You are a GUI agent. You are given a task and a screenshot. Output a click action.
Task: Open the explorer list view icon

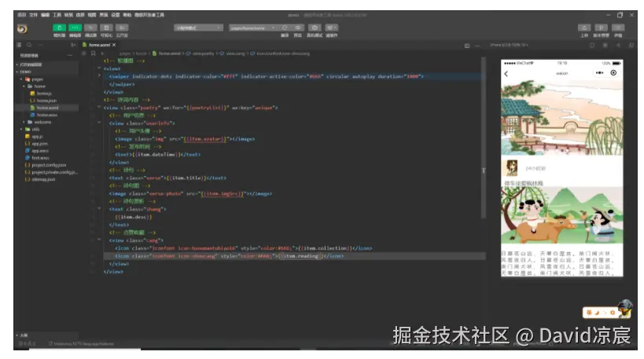(19, 45)
